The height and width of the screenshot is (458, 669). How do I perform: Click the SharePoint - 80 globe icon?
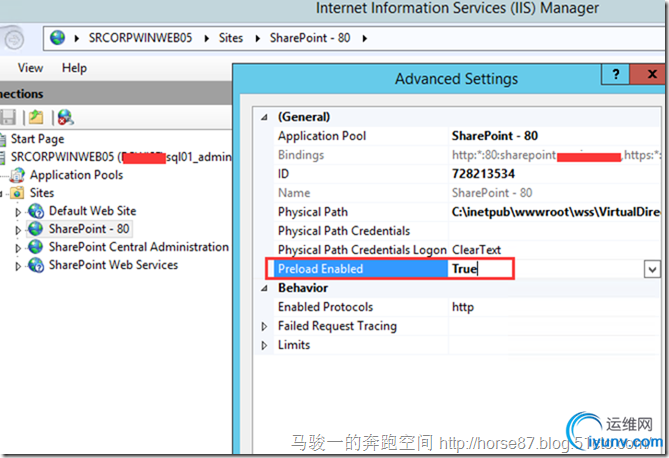click(36, 229)
